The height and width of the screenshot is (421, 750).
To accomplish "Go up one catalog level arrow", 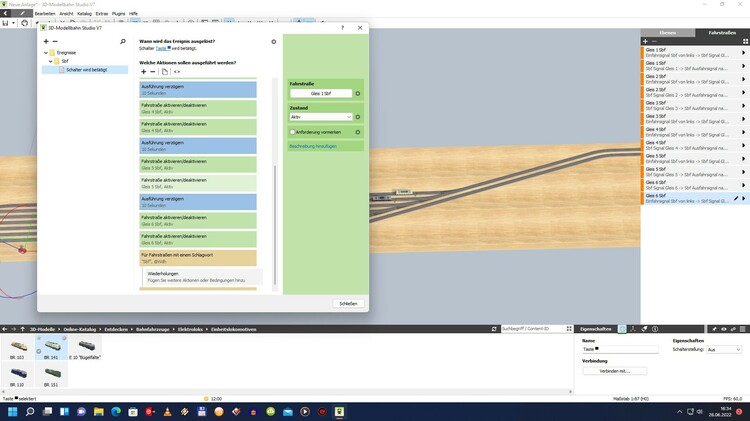I will pyautogui.click(x=22, y=329).
